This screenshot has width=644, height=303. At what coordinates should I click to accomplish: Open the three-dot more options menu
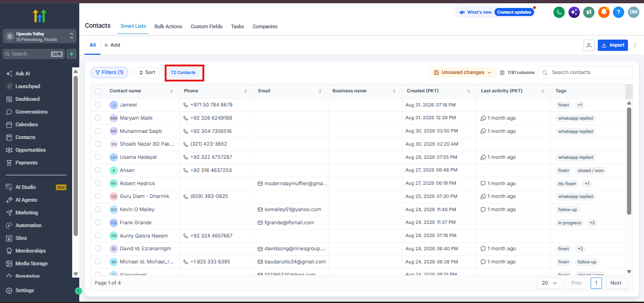pos(635,45)
